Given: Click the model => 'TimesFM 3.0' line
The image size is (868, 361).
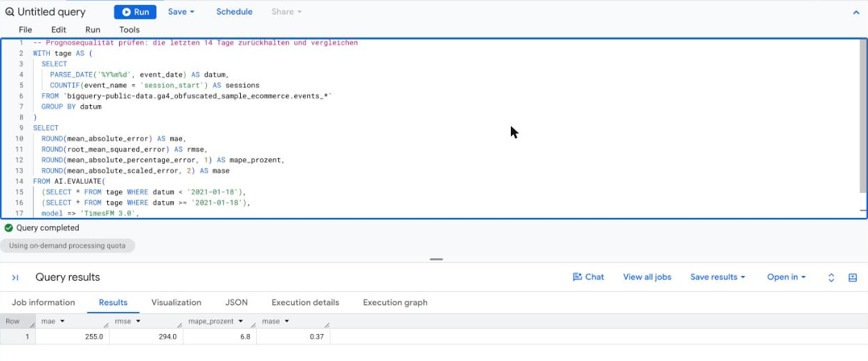Looking at the screenshot, I should 90,214.
